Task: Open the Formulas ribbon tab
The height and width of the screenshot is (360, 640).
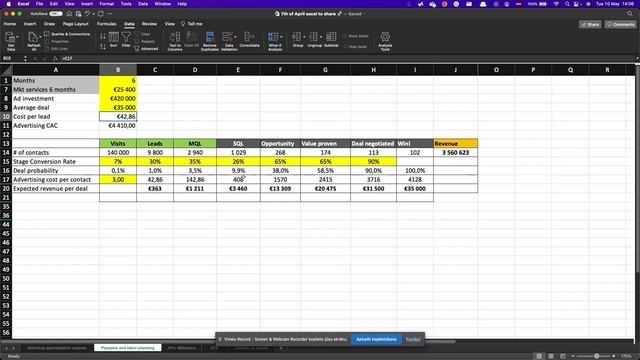Action: pos(107,24)
